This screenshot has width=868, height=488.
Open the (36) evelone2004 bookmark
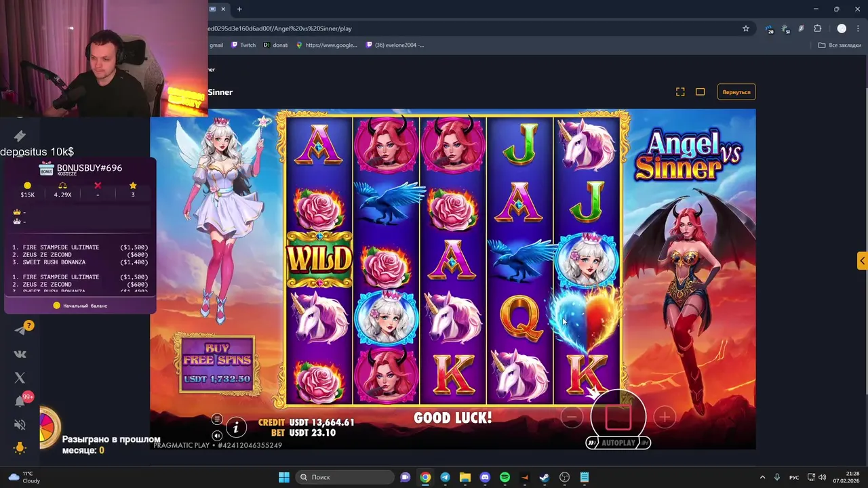pyautogui.click(x=395, y=45)
